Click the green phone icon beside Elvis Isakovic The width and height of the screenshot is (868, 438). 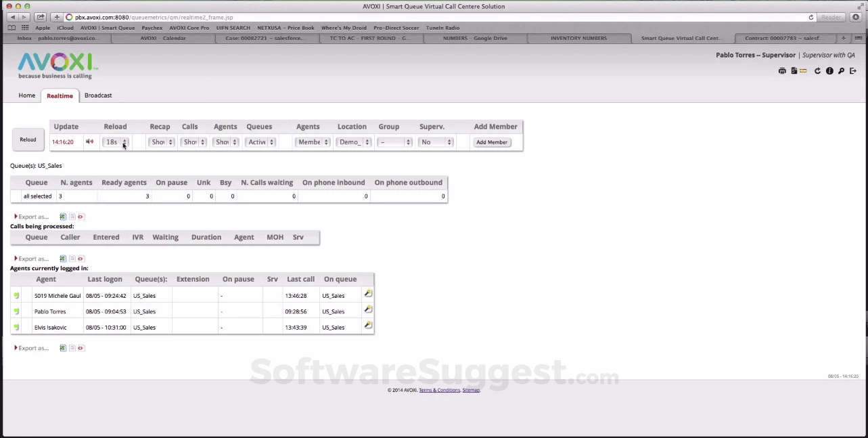(16, 327)
